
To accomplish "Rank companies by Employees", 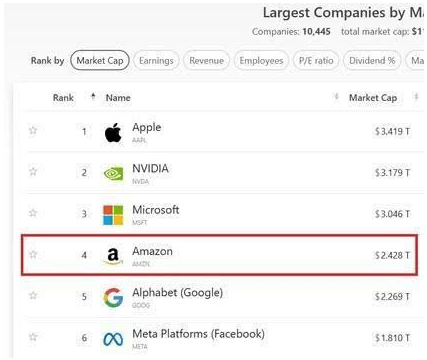I will pos(261,61).
